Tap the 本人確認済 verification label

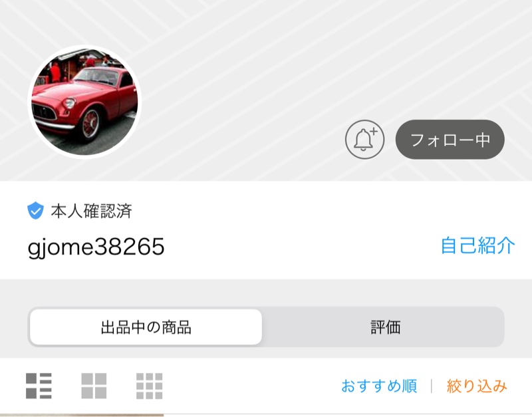tap(91, 211)
